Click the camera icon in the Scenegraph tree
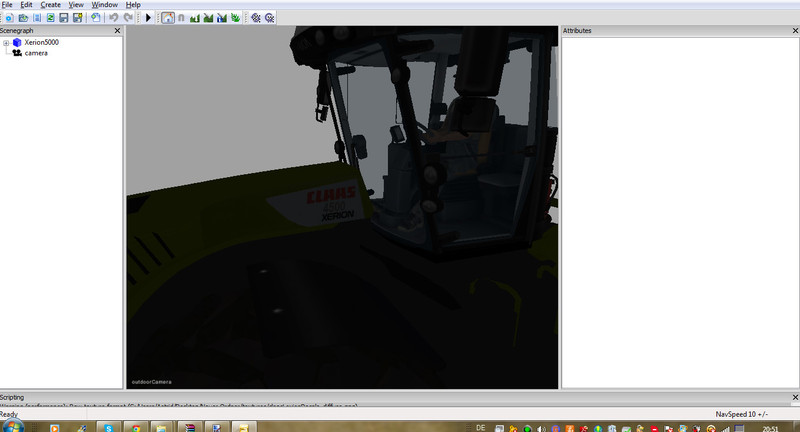Image resolution: width=800 pixels, height=432 pixels. click(x=17, y=53)
